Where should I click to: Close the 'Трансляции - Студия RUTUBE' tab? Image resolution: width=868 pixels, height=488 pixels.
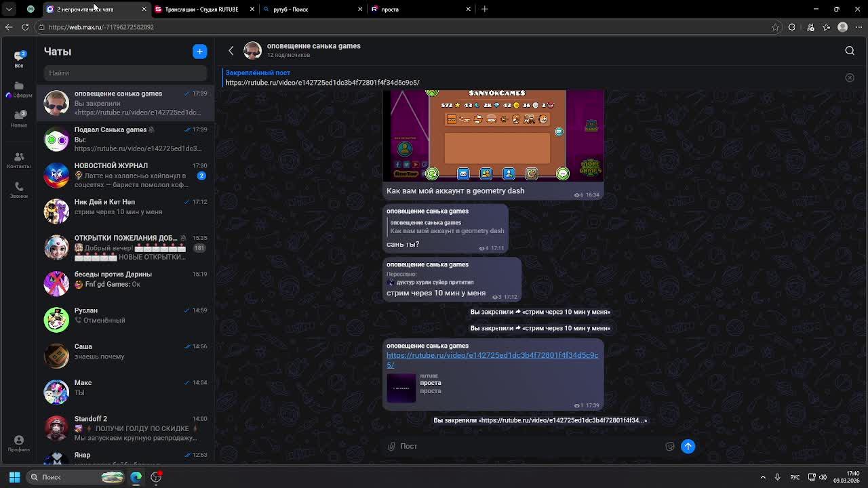(252, 9)
